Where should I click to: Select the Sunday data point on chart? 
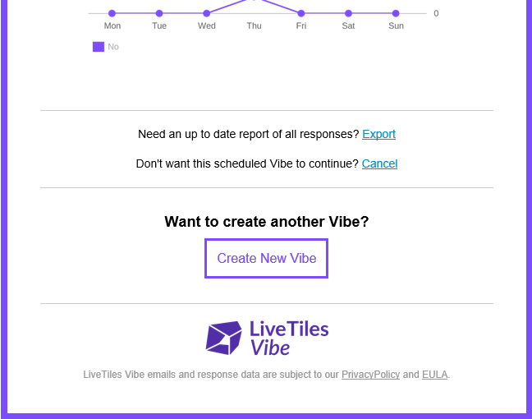click(x=396, y=13)
